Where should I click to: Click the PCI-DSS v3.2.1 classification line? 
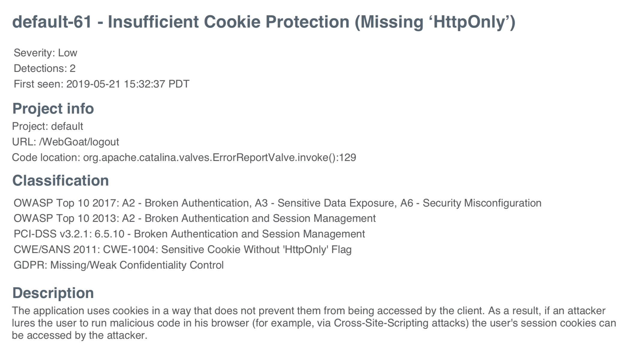click(189, 234)
